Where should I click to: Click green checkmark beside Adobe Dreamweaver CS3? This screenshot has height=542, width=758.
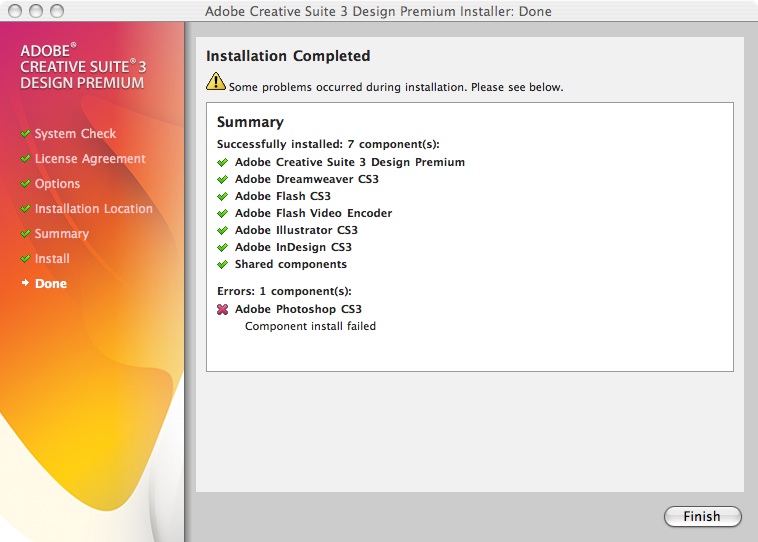(x=222, y=179)
